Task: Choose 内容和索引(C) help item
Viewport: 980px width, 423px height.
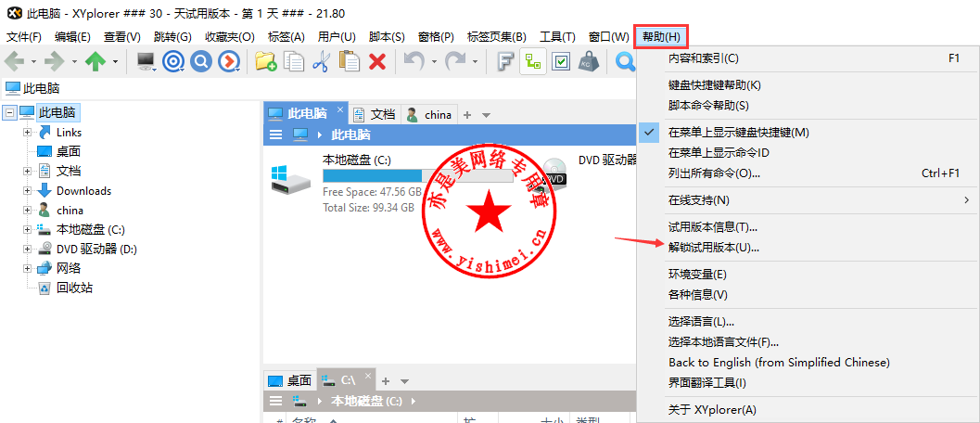Action: tap(703, 58)
